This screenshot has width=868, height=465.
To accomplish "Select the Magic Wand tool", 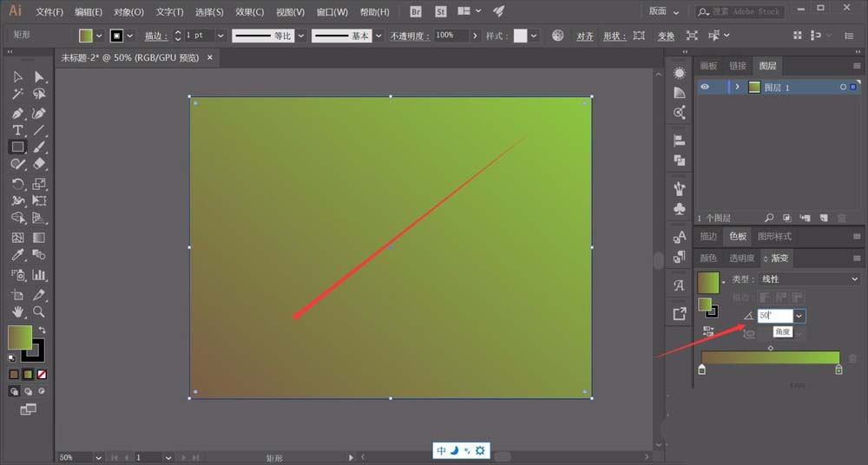I will click(17, 94).
